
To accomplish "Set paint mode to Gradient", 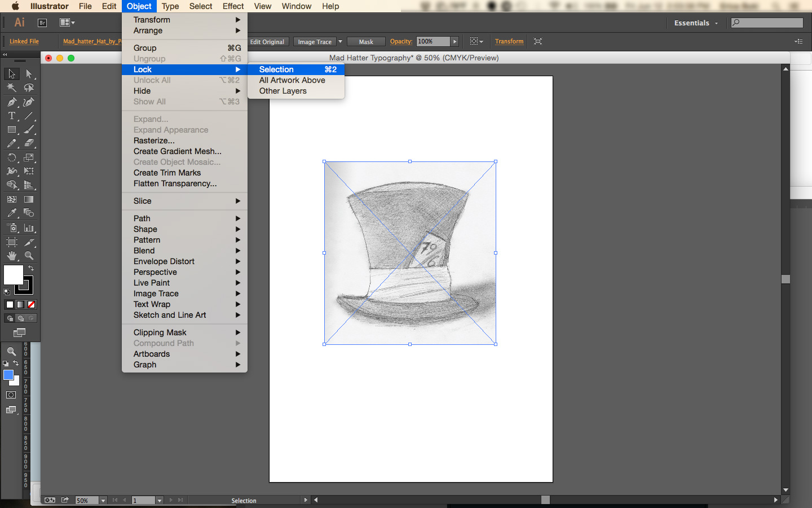I will point(20,304).
